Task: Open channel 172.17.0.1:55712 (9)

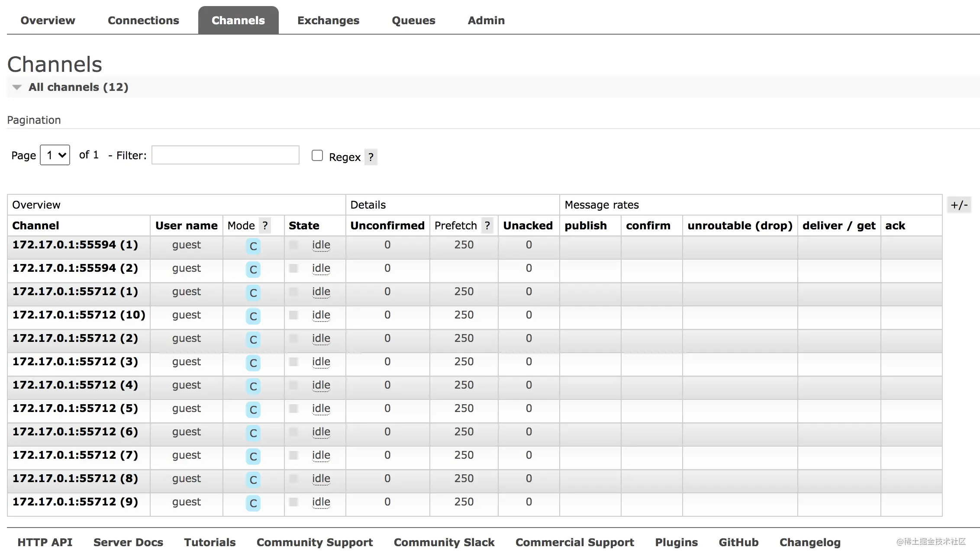Action: pyautogui.click(x=75, y=502)
